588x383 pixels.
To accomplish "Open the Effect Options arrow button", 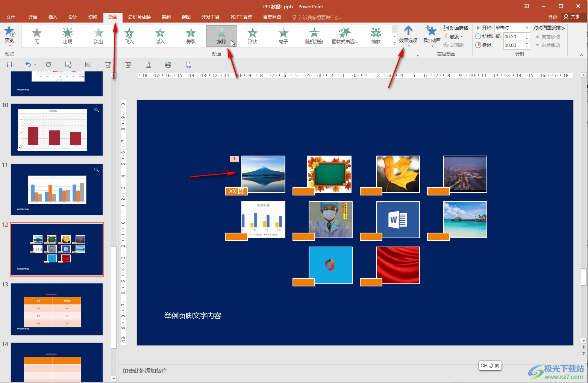I will (x=408, y=36).
